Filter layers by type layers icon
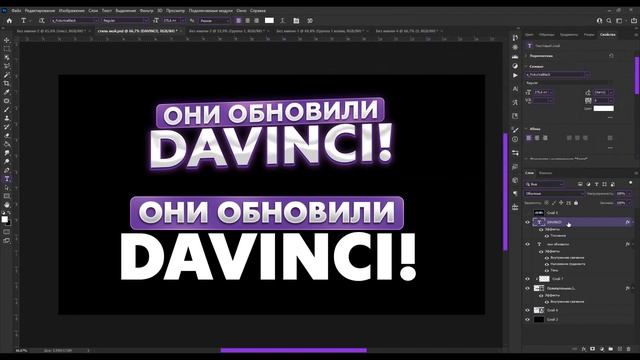Screen dimensions: 640x360 [596, 184]
